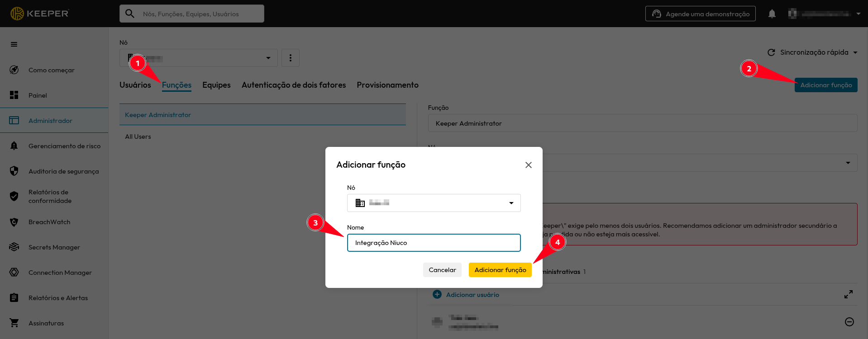Viewport: 868px width, 339px height.
Task: Open Administrador in sidebar
Action: [54, 121]
